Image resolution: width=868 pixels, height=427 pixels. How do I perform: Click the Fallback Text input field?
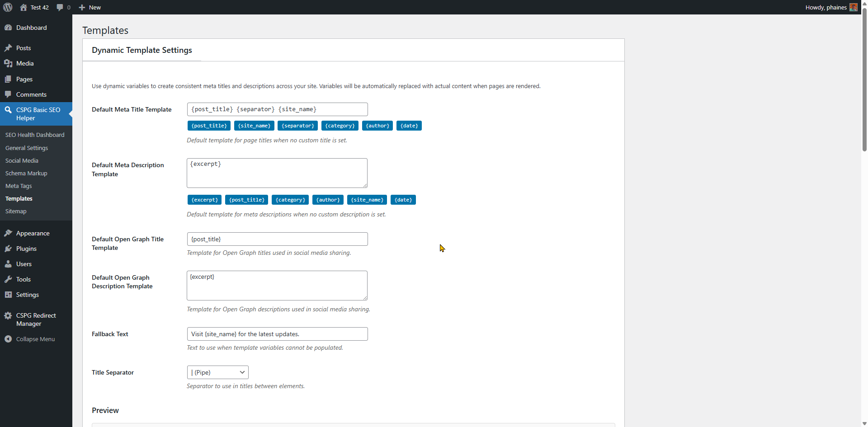tap(277, 334)
